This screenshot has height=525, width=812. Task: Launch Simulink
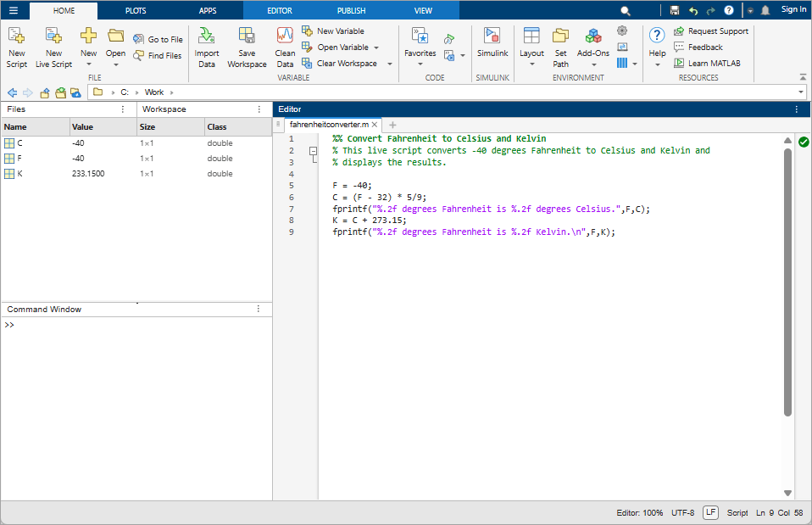pyautogui.click(x=492, y=42)
